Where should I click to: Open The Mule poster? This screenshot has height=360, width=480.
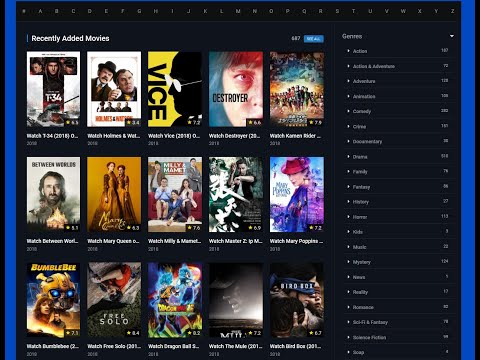point(236,300)
